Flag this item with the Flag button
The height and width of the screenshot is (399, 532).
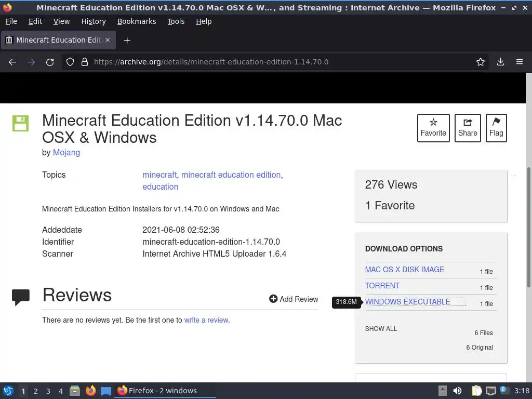click(x=496, y=128)
